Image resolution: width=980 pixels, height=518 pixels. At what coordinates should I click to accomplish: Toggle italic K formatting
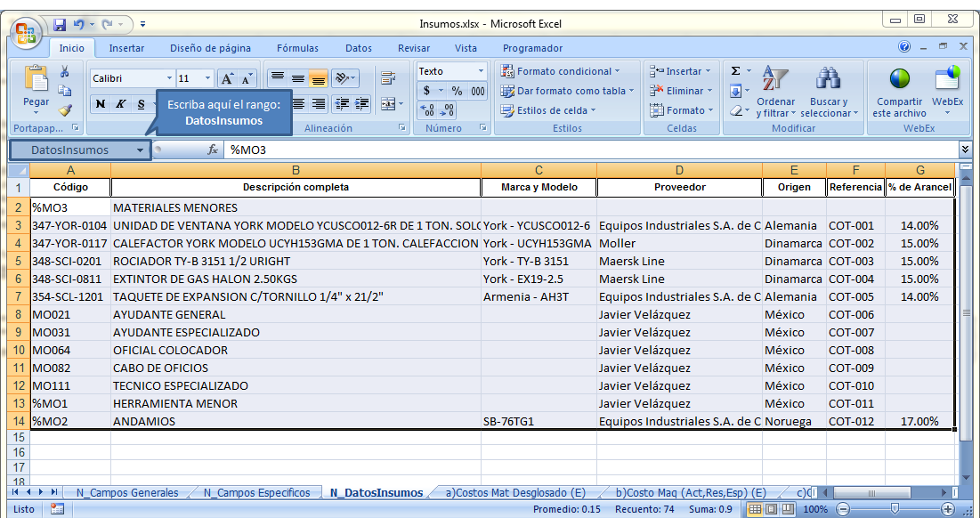pos(120,104)
